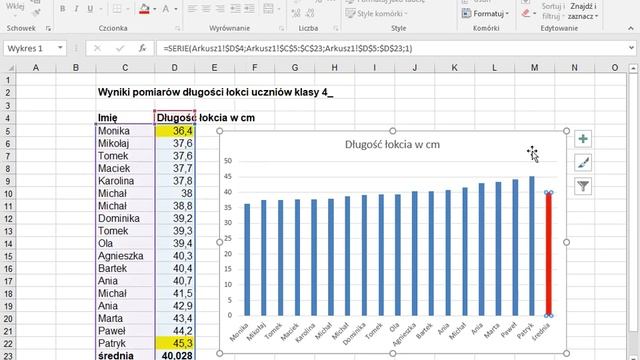Increase decimal places
This screenshot has height=360, width=640.
pos(296,13)
